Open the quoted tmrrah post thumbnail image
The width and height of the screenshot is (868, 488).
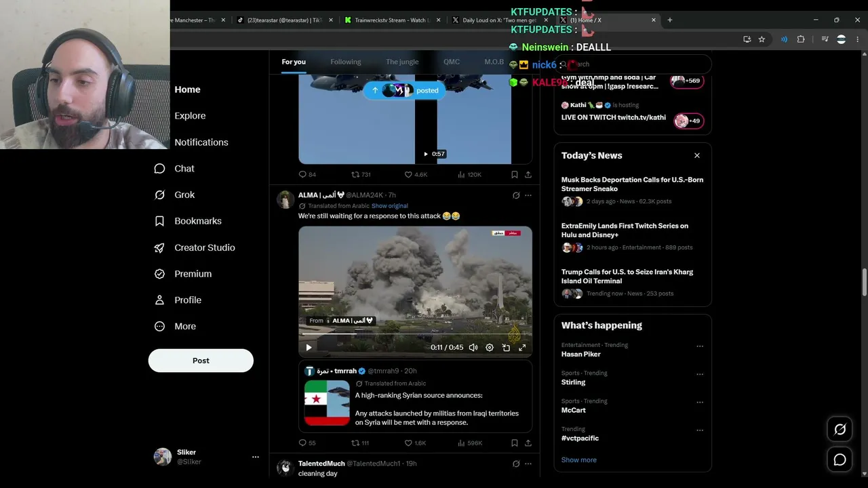327,403
